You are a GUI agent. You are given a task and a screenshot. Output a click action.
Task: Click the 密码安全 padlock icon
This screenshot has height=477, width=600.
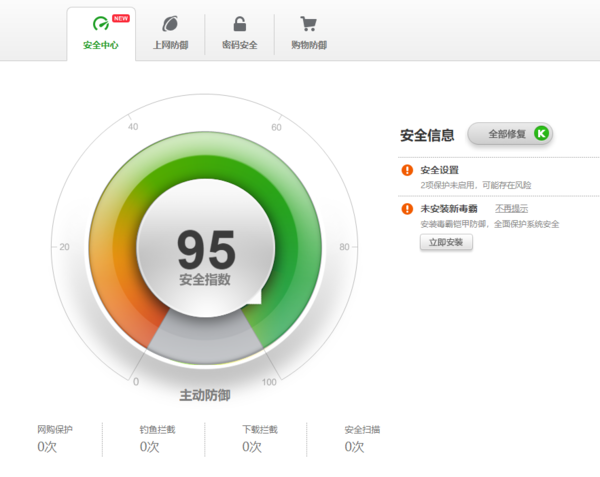239,25
